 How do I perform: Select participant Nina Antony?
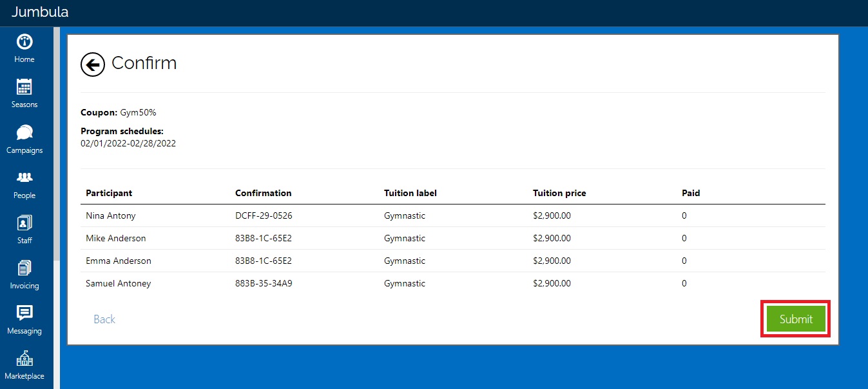(x=111, y=215)
